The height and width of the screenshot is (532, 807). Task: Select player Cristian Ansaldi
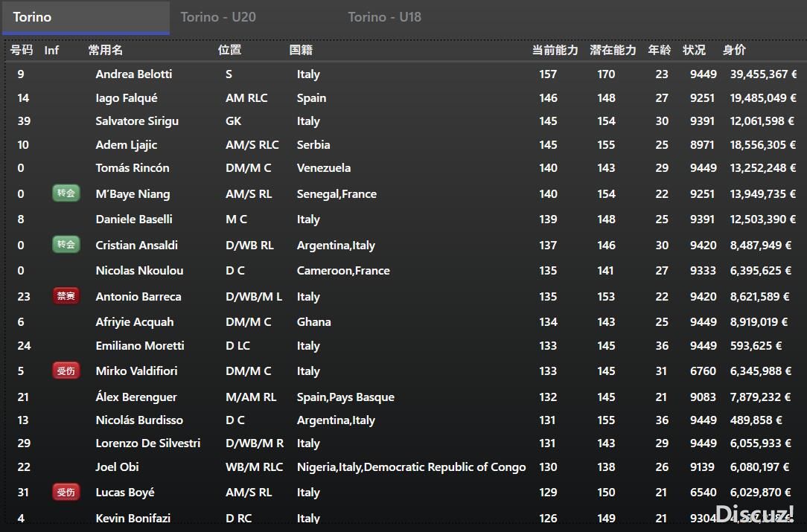pos(136,245)
